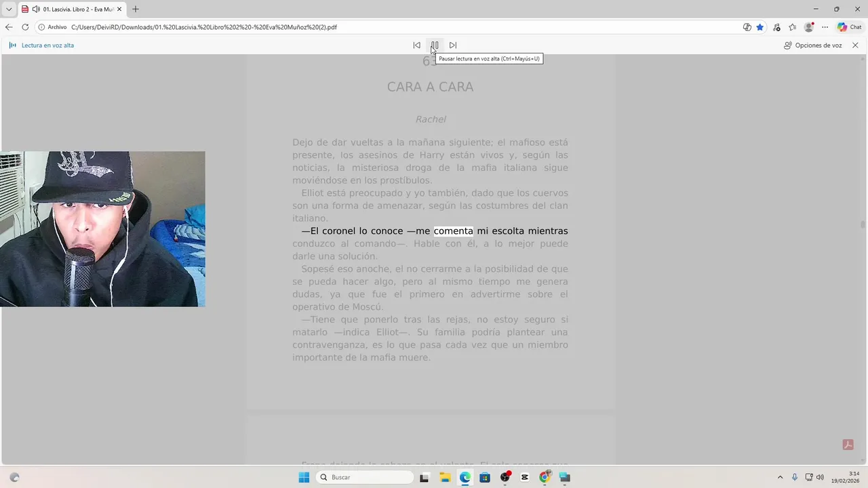Open the tab search dropdown arrow
Viewport: 868px width, 488px height.
point(9,9)
